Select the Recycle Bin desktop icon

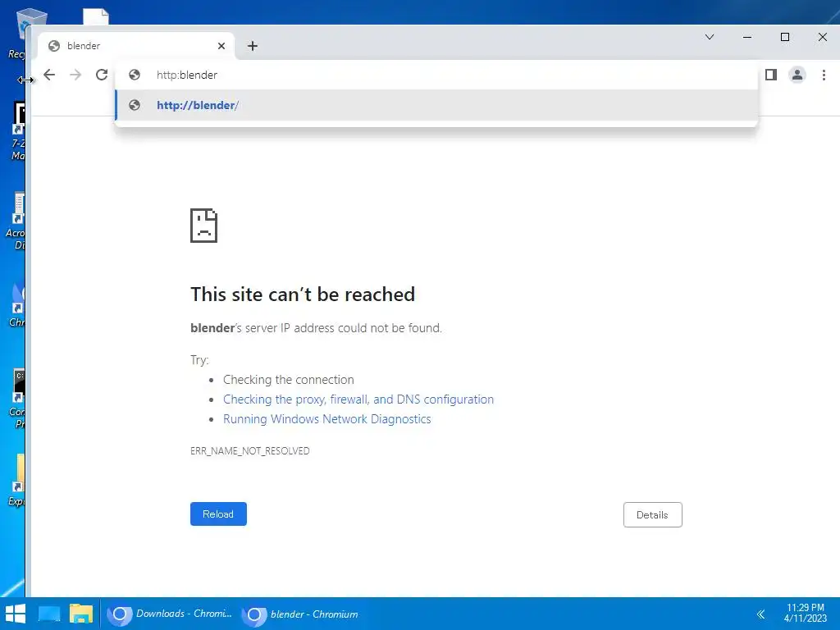point(16,33)
